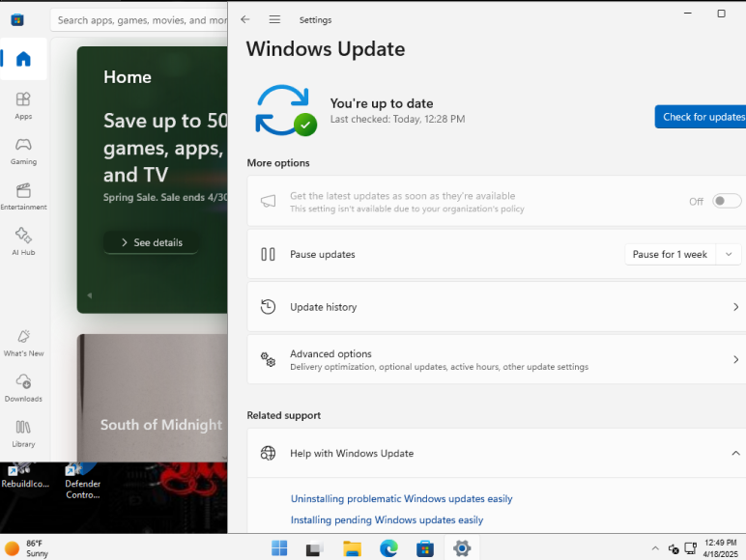The width and height of the screenshot is (746, 560).
Task: Open Home tab in Microsoft Store sidebar
Action: coord(23,59)
